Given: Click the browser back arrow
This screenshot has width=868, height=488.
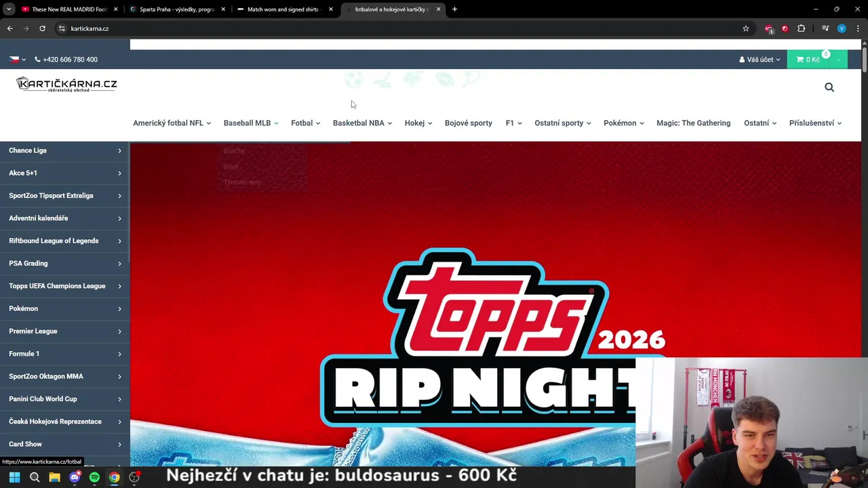Looking at the screenshot, I should (9, 28).
